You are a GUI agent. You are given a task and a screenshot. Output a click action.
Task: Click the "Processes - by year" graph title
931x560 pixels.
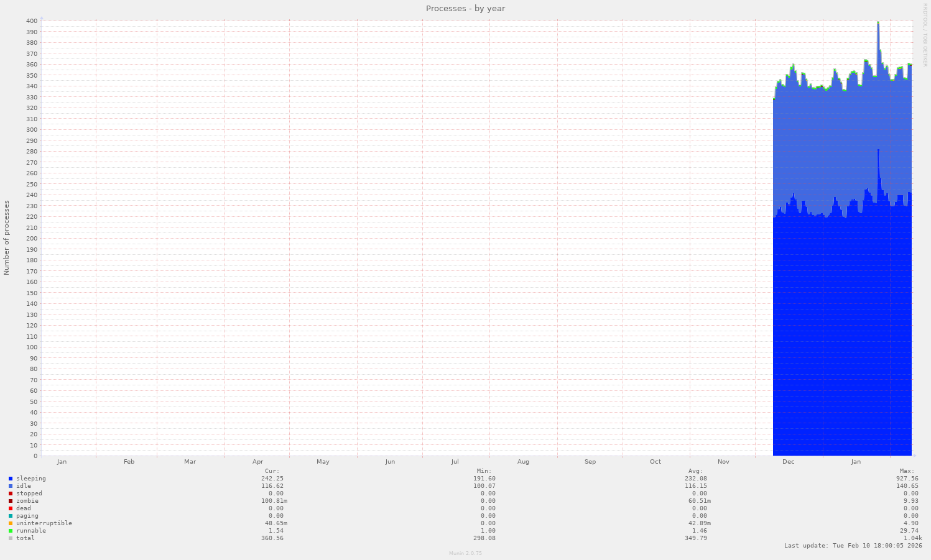coord(465,9)
